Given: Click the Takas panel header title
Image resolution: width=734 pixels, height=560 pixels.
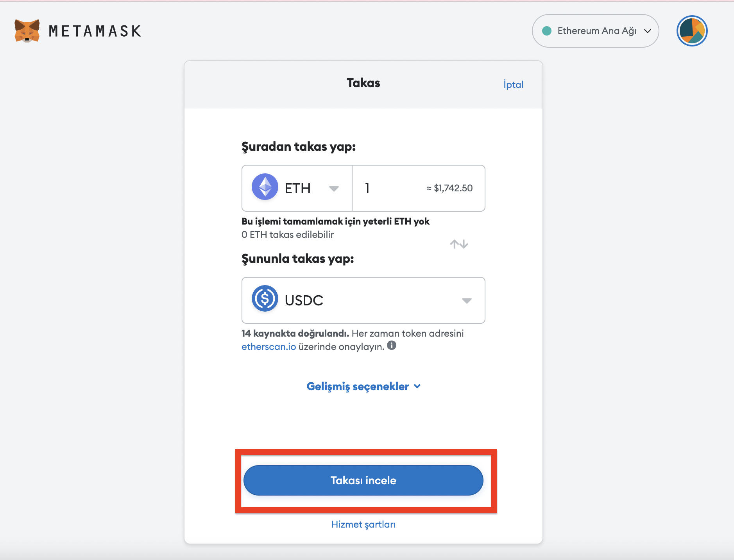Looking at the screenshot, I should click(x=363, y=83).
